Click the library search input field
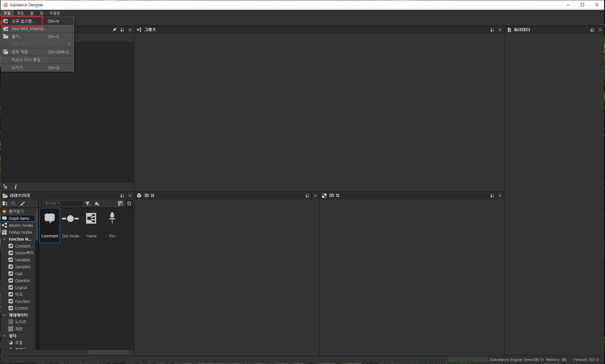The height and width of the screenshot is (364, 605). [63, 204]
